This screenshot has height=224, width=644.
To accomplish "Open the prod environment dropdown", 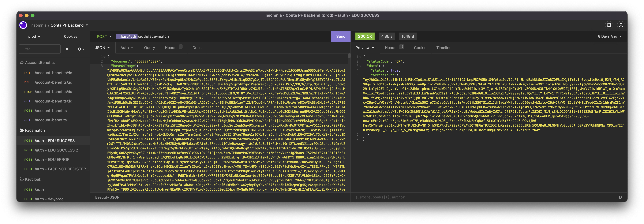I will pyautogui.click(x=34, y=37).
